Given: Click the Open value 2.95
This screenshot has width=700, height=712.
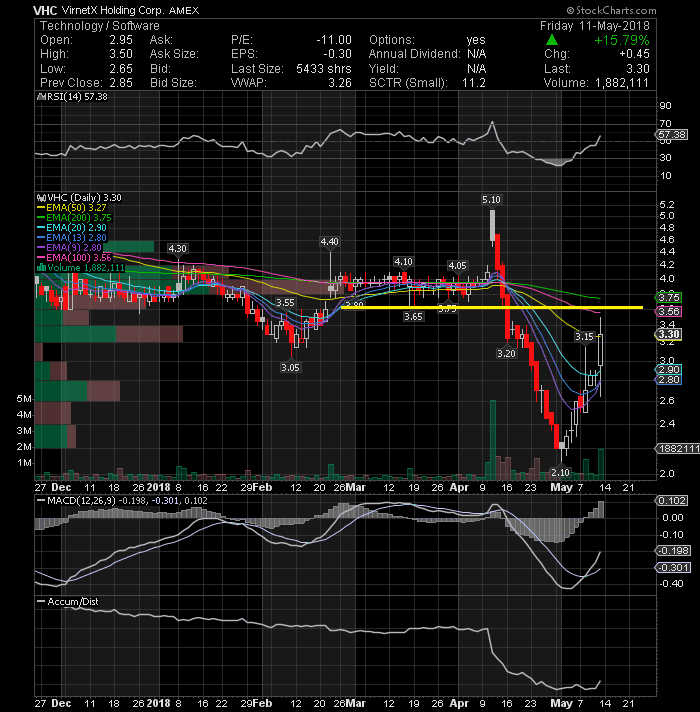Looking at the screenshot, I should 121,40.
